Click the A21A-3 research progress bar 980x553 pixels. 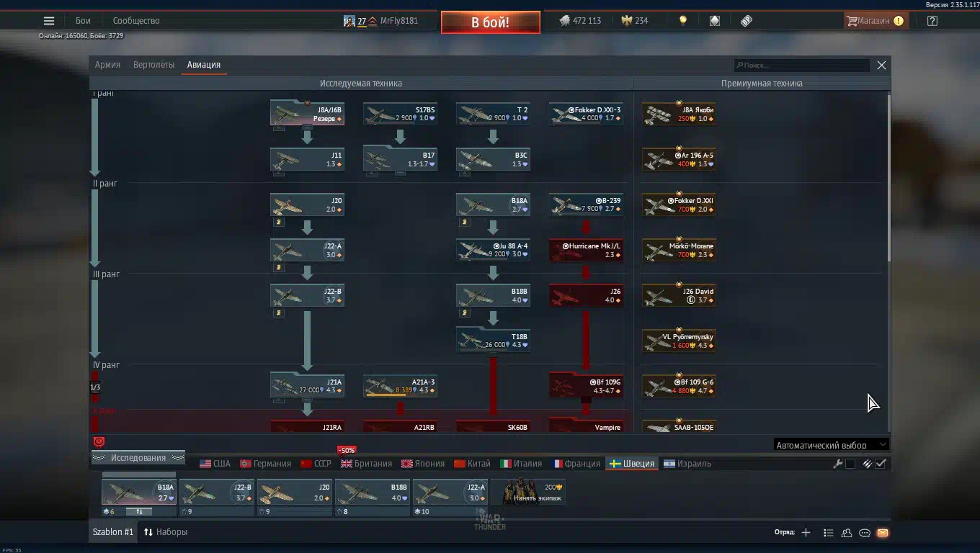click(388, 395)
